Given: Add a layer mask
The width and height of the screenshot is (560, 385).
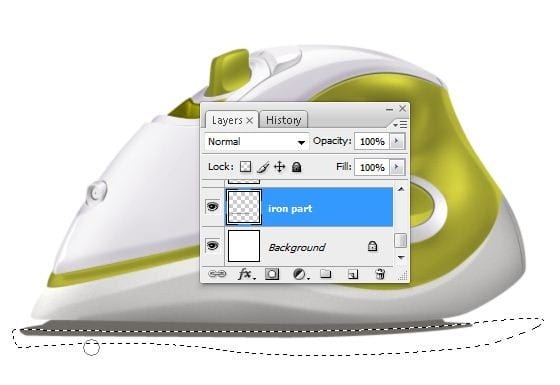Looking at the screenshot, I should 272,274.
